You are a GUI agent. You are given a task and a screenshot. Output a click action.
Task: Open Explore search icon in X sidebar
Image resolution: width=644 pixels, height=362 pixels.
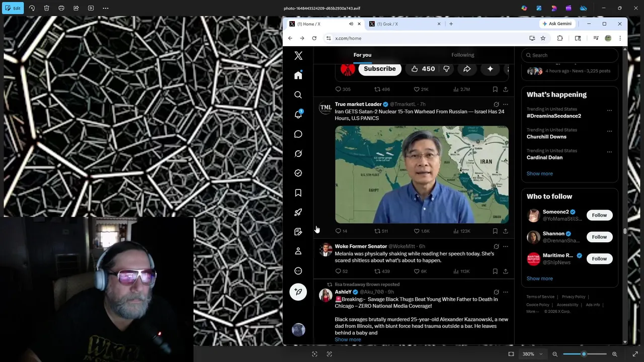[x=298, y=95]
